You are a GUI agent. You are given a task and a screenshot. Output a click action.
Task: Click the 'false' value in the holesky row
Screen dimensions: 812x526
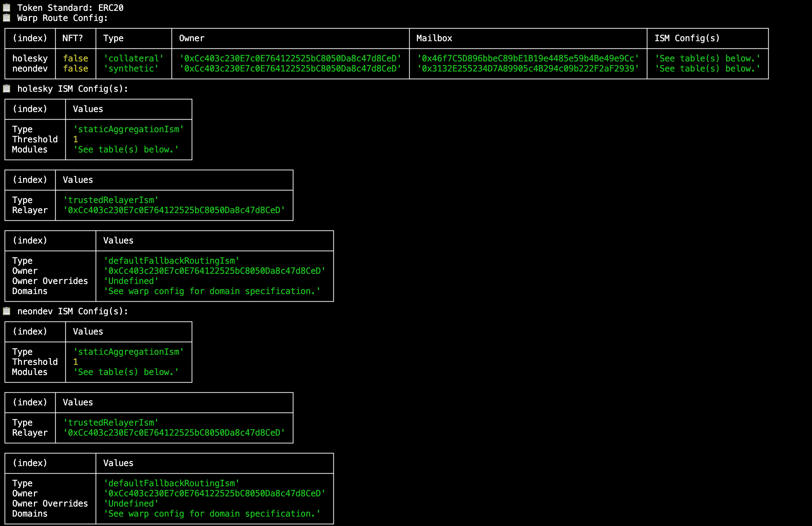point(75,59)
